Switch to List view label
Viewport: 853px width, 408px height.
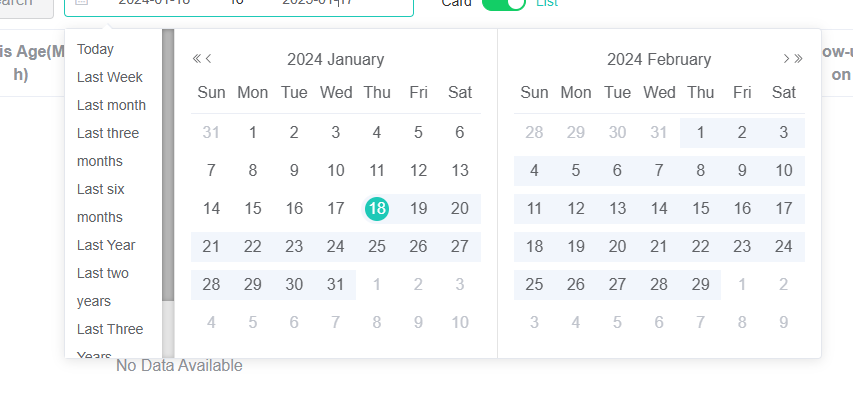(x=547, y=3)
